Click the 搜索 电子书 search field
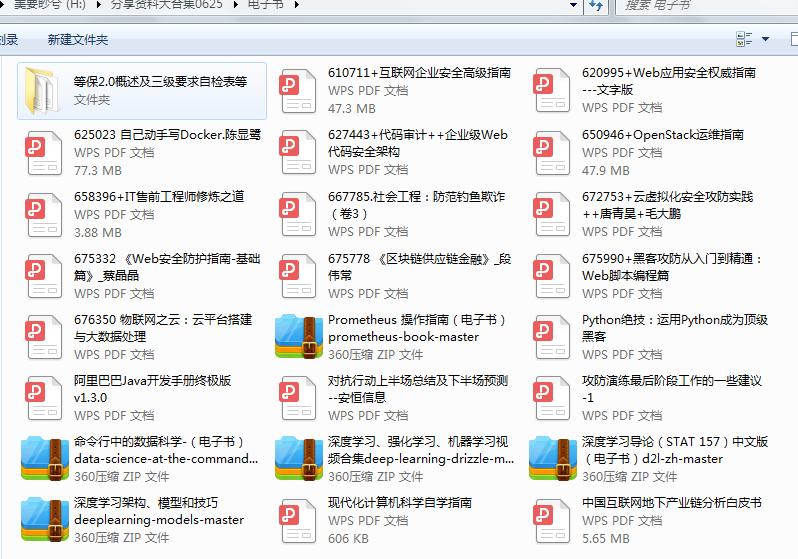798x559 pixels. tap(707, 6)
